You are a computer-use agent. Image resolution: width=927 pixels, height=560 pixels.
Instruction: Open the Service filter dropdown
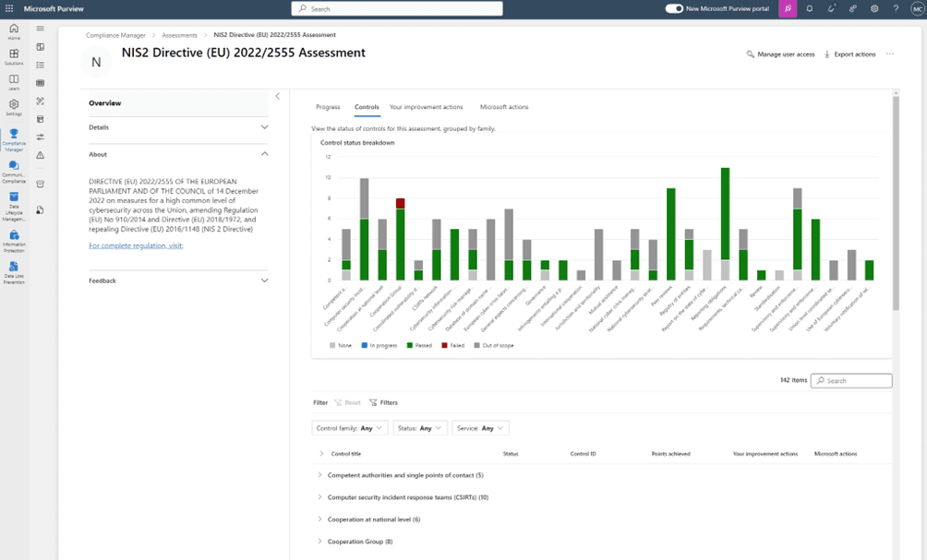[480, 428]
